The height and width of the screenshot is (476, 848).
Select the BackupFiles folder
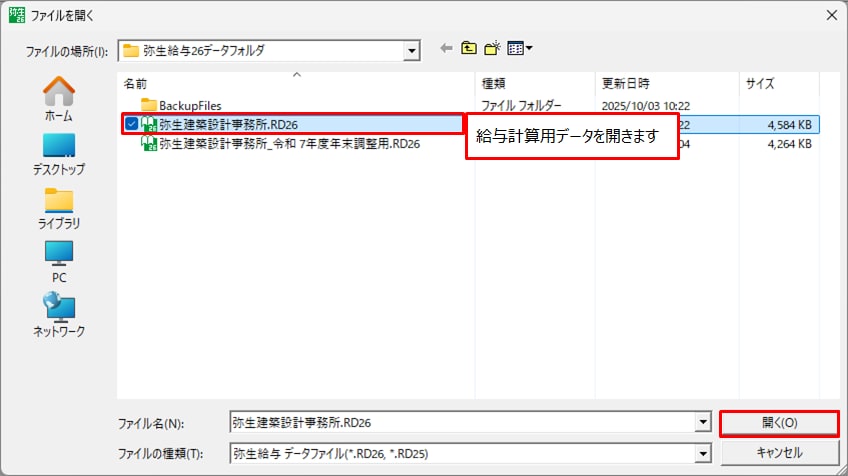click(189, 105)
